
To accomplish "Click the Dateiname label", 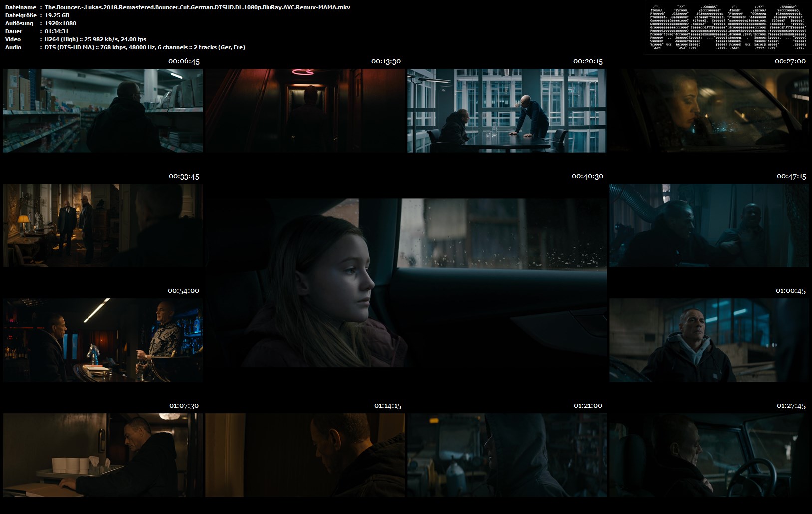I will (21, 7).
